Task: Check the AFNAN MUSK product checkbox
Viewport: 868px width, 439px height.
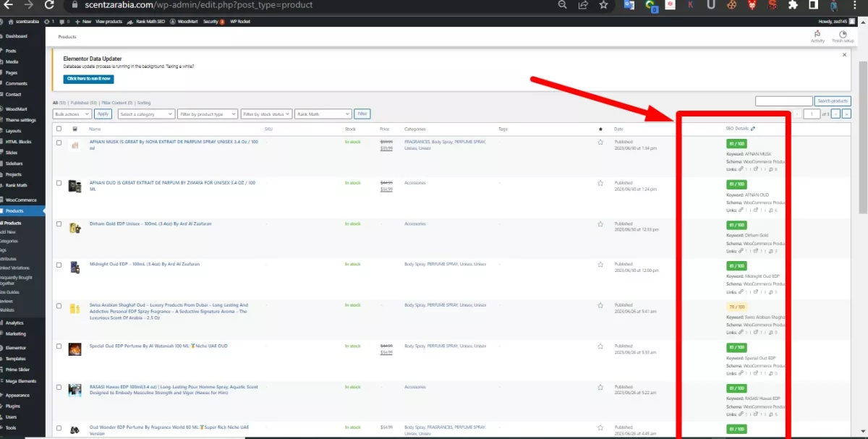Action: [59, 142]
